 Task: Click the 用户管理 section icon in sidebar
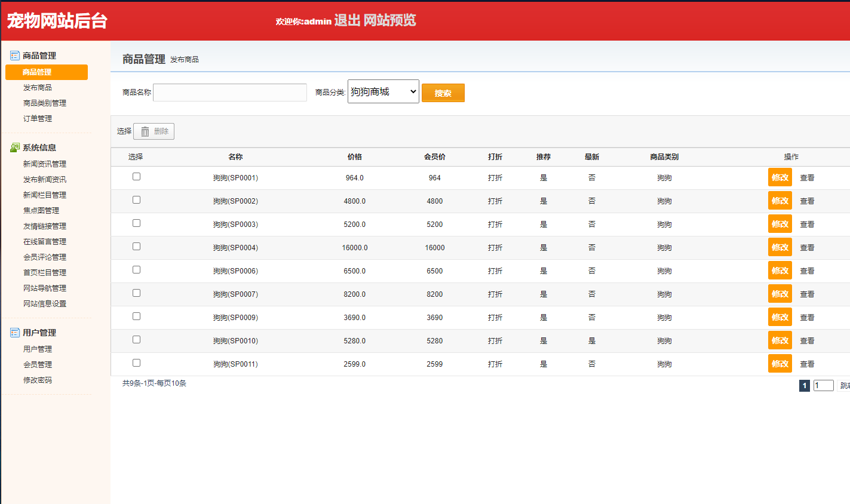point(15,333)
